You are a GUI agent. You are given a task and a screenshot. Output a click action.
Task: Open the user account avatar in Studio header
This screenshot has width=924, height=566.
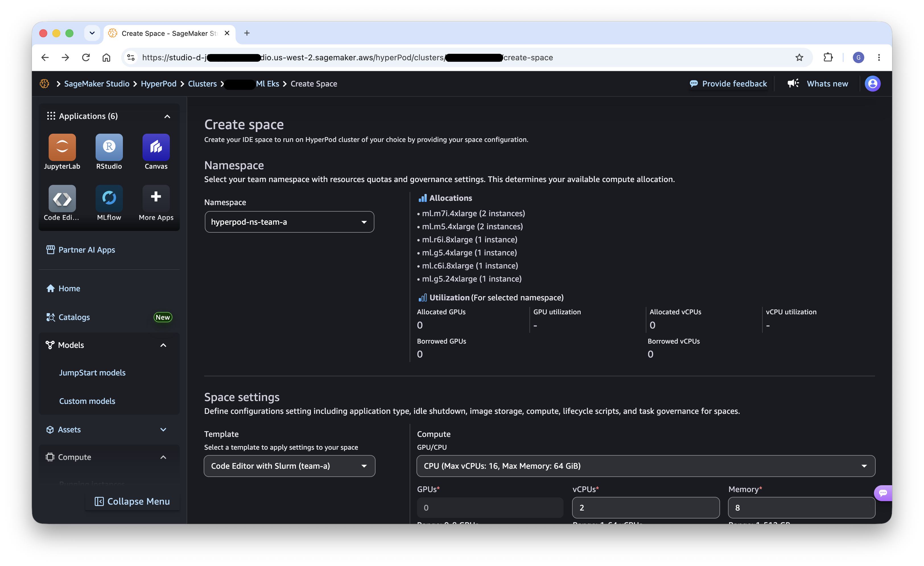tap(873, 84)
